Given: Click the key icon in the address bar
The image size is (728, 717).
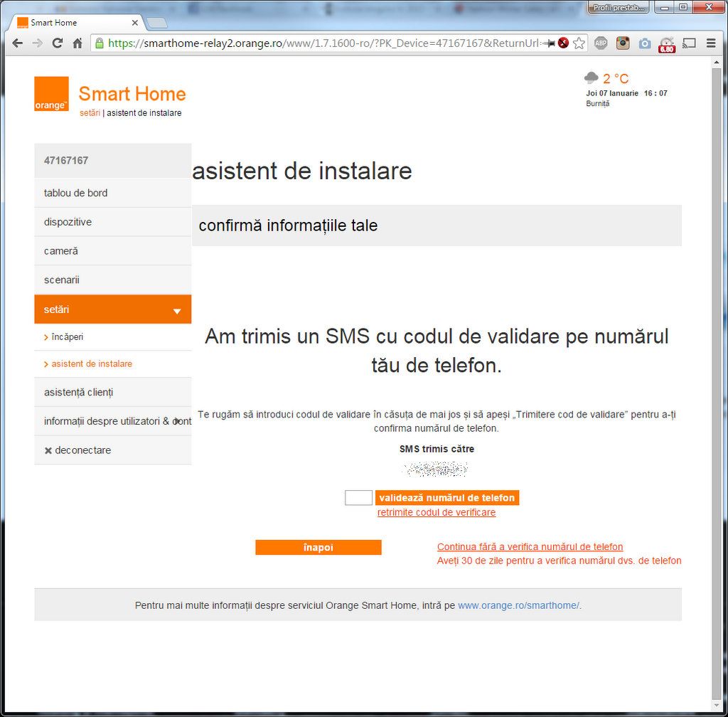Looking at the screenshot, I should (x=549, y=43).
